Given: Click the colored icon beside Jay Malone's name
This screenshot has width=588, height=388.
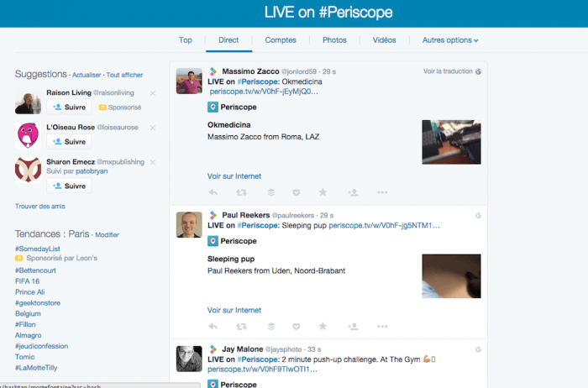Looking at the screenshot, I should click(x=213, y=349).
